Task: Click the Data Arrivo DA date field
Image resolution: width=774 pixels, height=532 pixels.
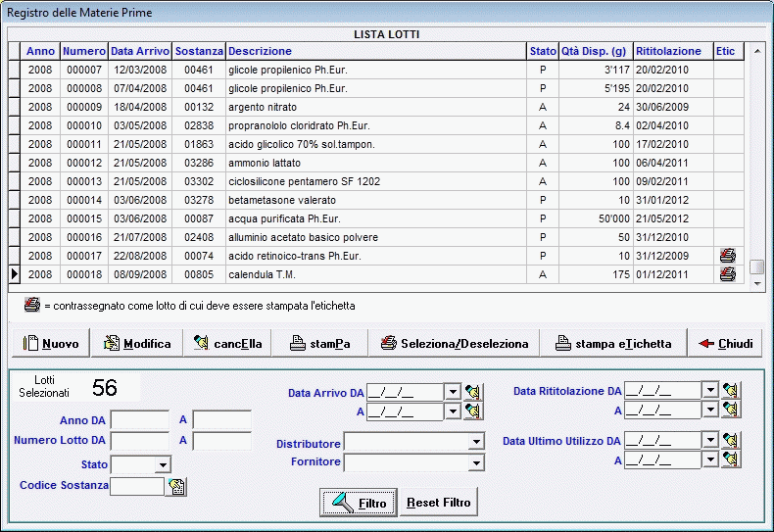Action: [x=406, y=392]
